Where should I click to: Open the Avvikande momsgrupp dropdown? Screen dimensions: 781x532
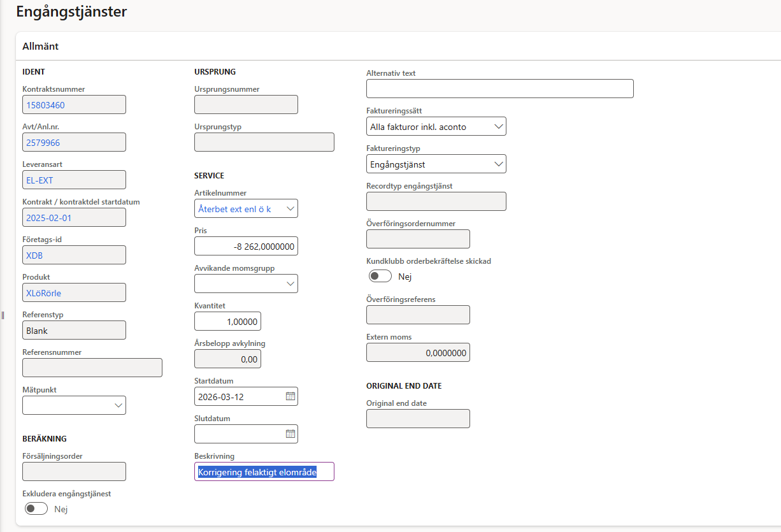tap(290, 284)
